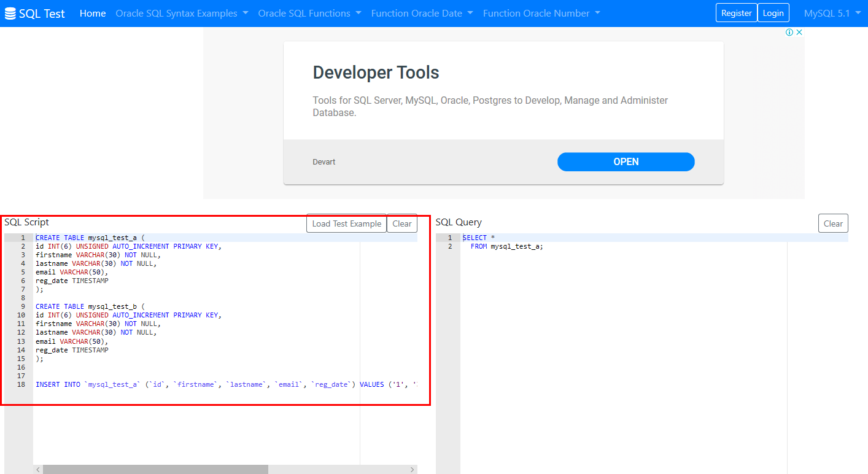Click 'SELECT *' line in SQL Query editor
Image resolution: width=868 pixels, height=474 pixels.
pyautogui.click(x=479, y=238)
